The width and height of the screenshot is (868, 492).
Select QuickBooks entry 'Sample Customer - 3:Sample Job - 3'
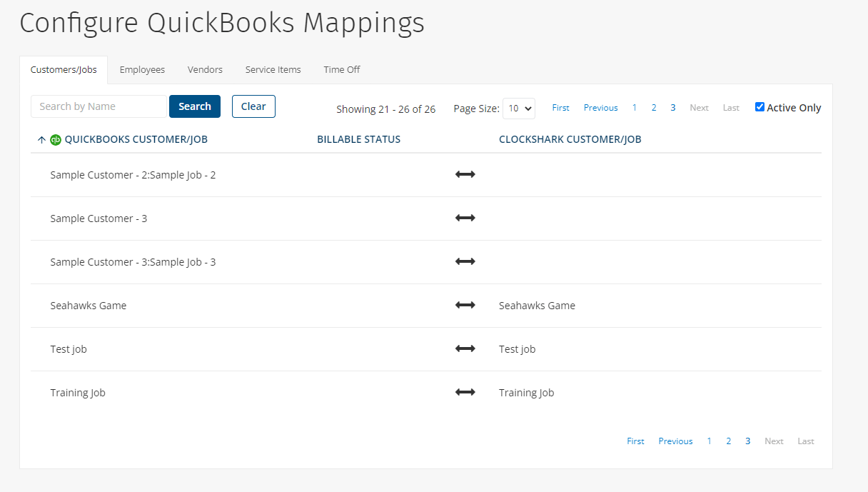[133, 262]
